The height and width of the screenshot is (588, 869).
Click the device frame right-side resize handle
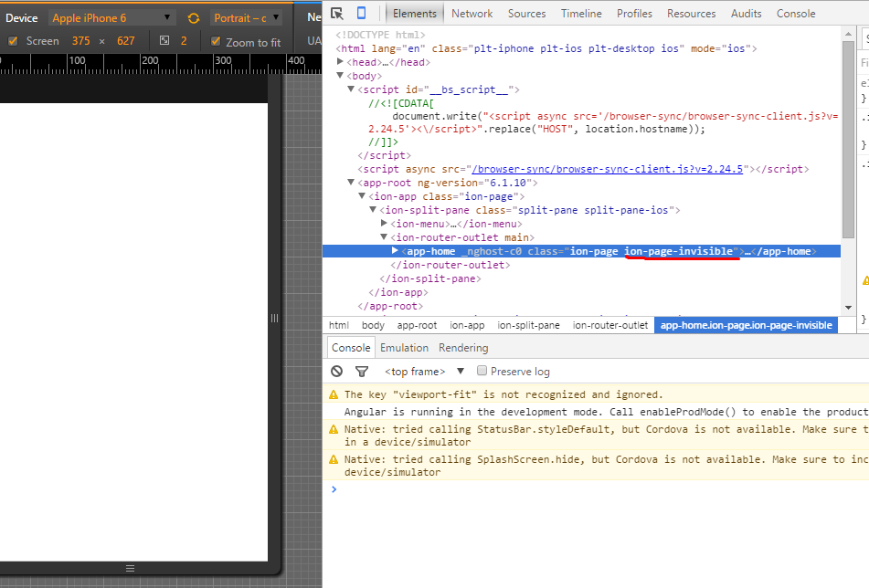tap(274, 319)
